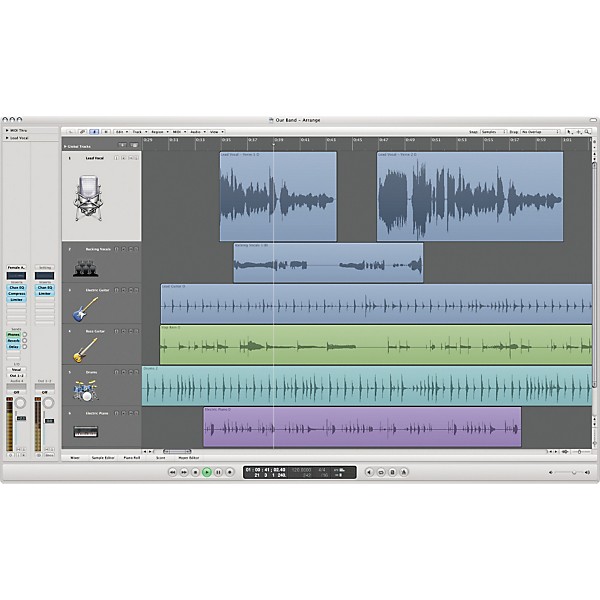
Task: Select the yellow Bass Guitar icon
Action: 85,351
